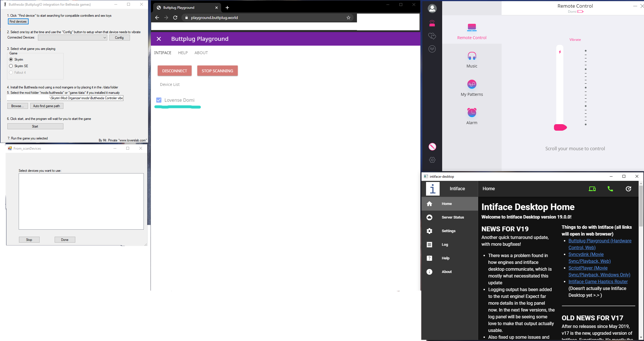
Task: Open the ScriptPlayer link
Action: pyautogui.click(x=599, y=271)
